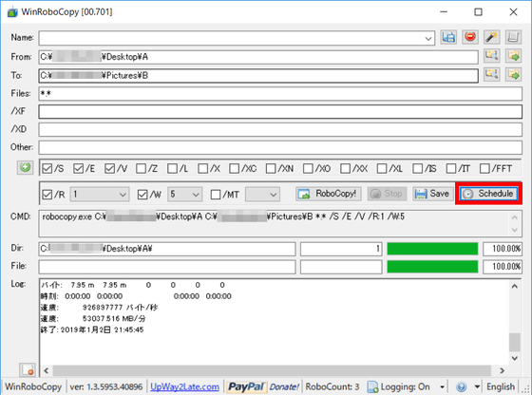Image resolution: width=532 pixels, height=395 pixels.
Task: Click the red delete icon beside Name
Action: pos(470,37)
